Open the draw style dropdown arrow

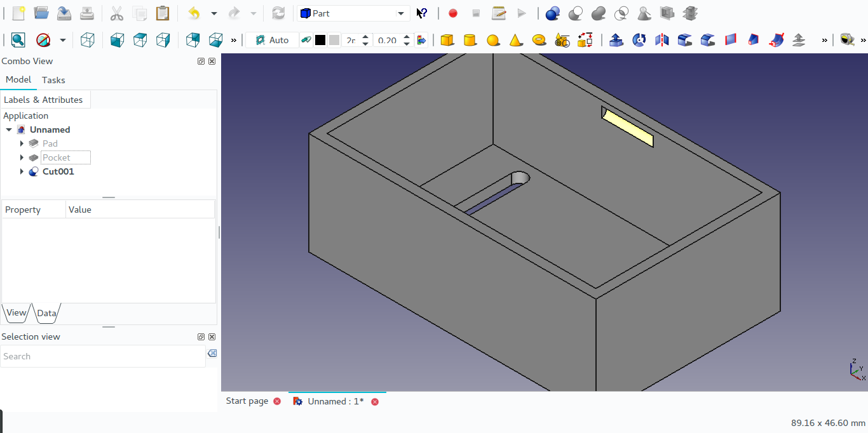[62, 40]
